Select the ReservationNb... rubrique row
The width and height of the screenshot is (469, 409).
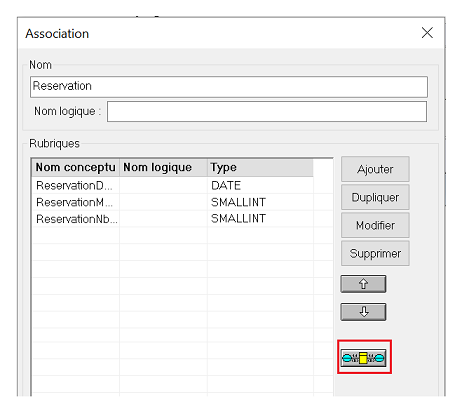[x=173, y=219]
